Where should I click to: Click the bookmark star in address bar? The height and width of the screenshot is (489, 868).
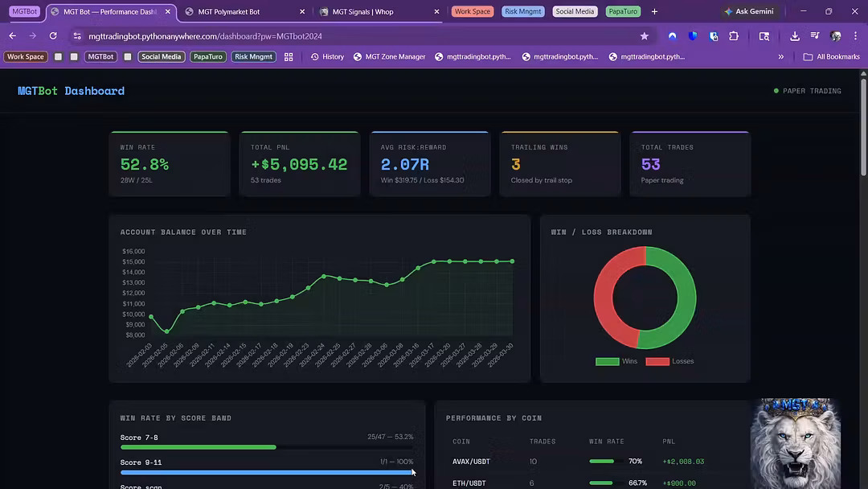[x=644, y=36]
